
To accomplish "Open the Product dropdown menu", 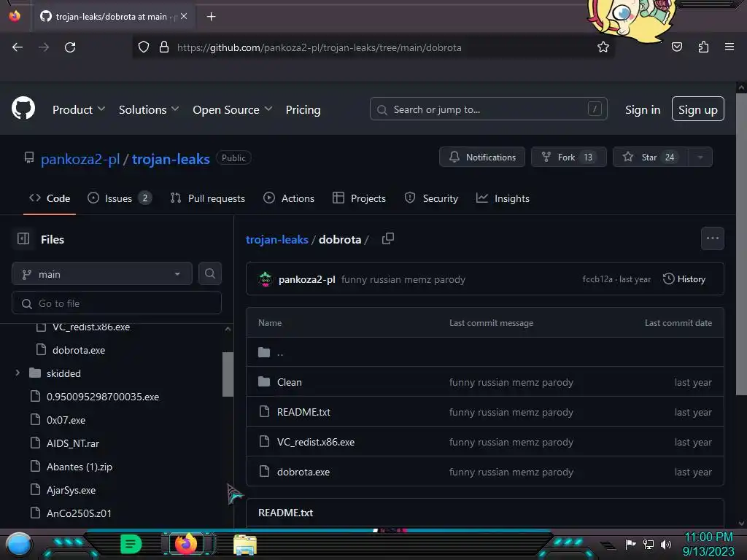I will point(79,109).
